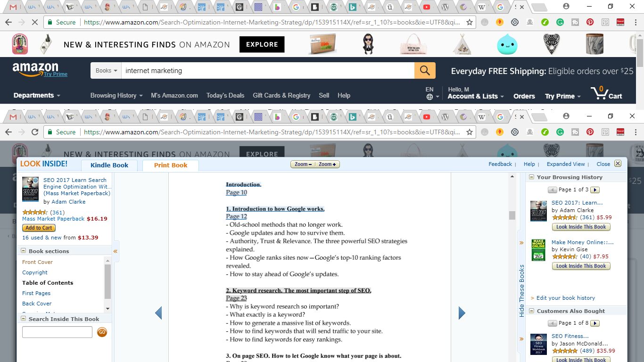Click the Amazon logo in background window
This screenshot has height=362, width=644.
36,69
